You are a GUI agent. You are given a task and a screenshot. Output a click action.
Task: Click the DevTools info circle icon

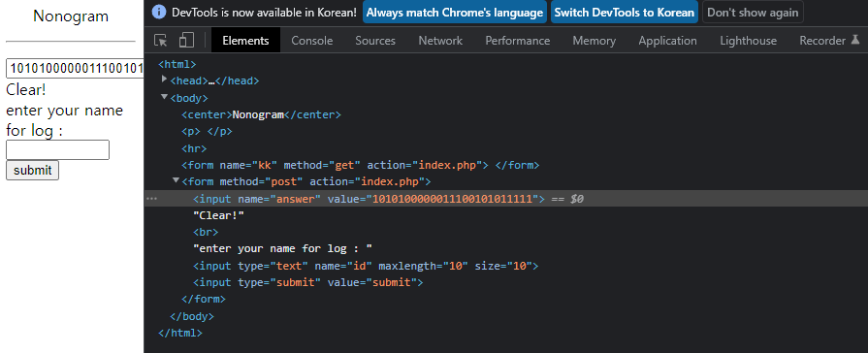158,13
